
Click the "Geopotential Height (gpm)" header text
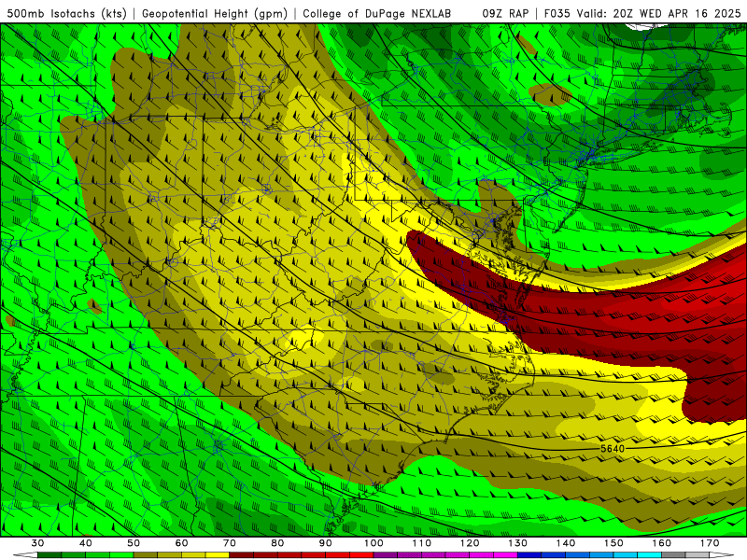[215, 14]
